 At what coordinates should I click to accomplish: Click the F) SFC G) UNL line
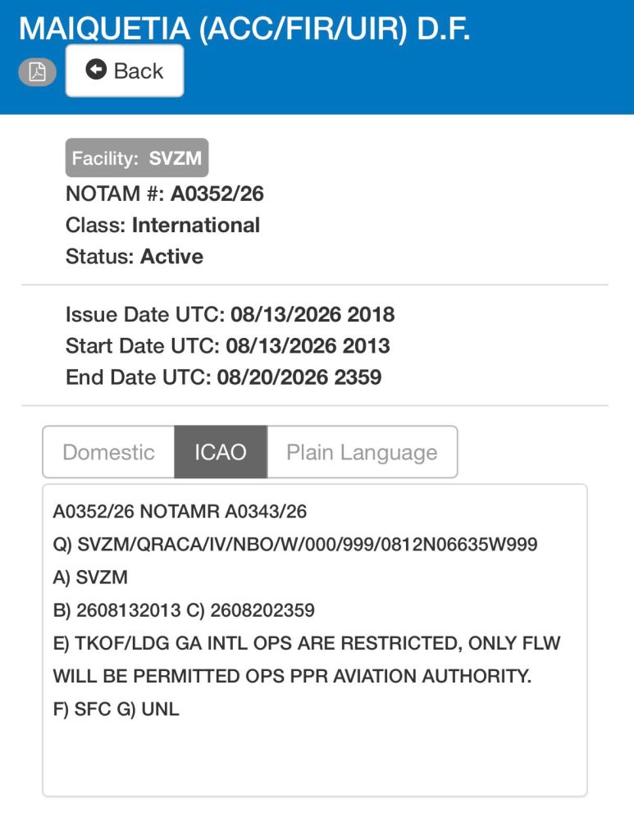coord(116,710)
